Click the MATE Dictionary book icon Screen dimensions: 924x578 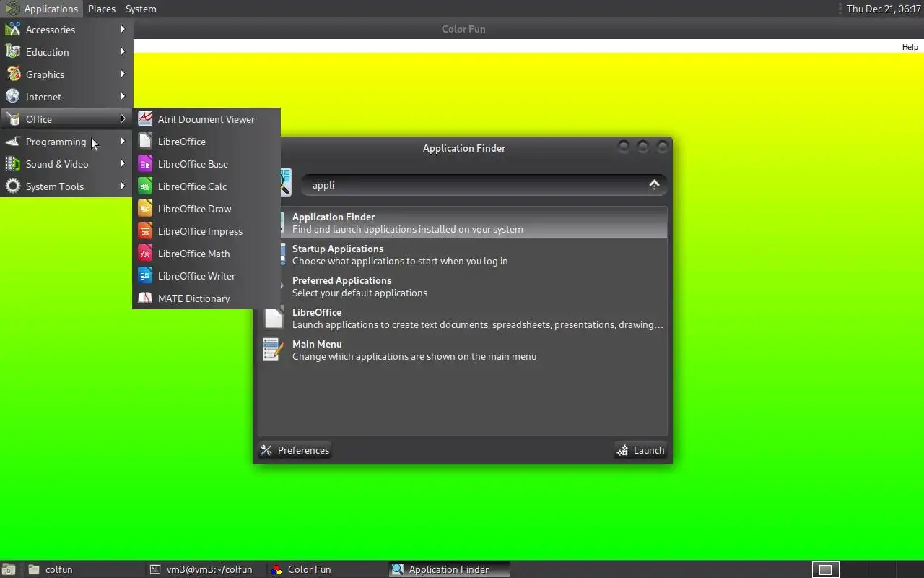pyautogui.click(x=145, y=298)
